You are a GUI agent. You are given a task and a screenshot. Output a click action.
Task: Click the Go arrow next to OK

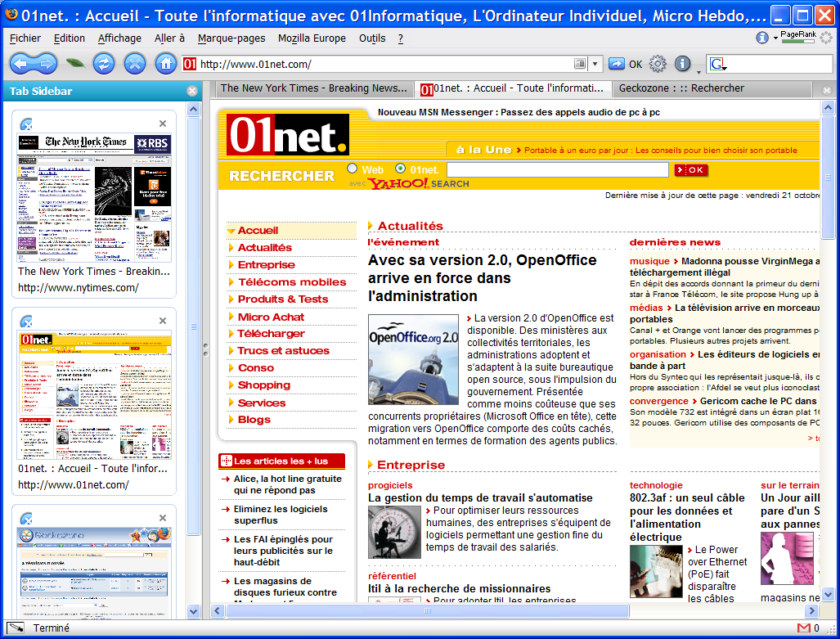[x=617, y=65]
